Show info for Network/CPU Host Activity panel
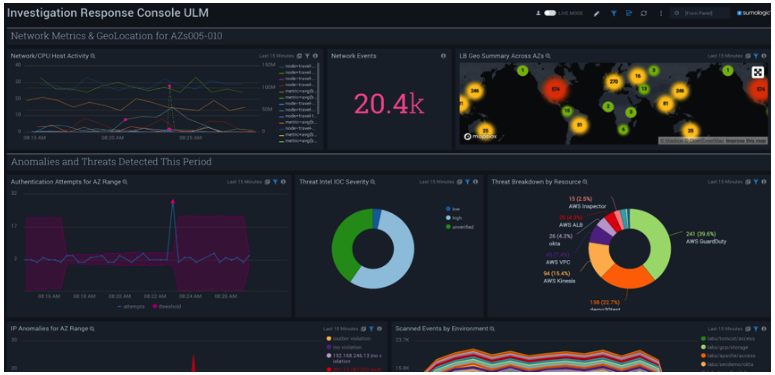This screenshot has width=775, height=375. tap(315, 56)
